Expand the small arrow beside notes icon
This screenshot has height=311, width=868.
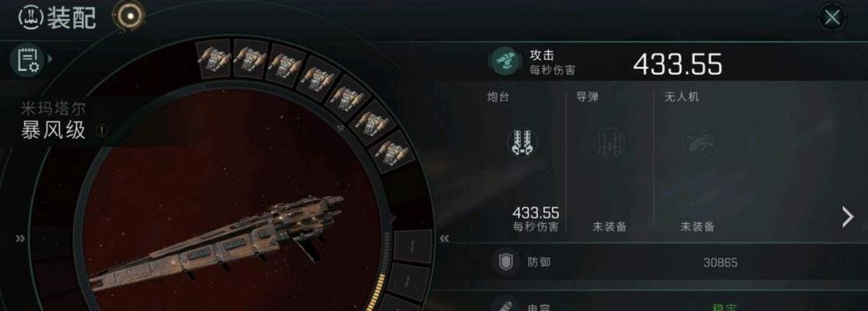pyautogui.click(x=50, y=58)
